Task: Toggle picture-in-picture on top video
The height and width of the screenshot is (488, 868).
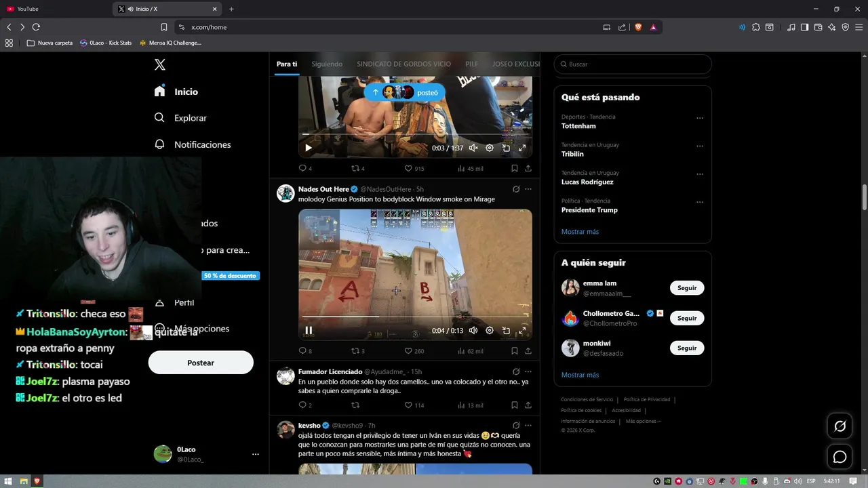Action: coord(506,148)
